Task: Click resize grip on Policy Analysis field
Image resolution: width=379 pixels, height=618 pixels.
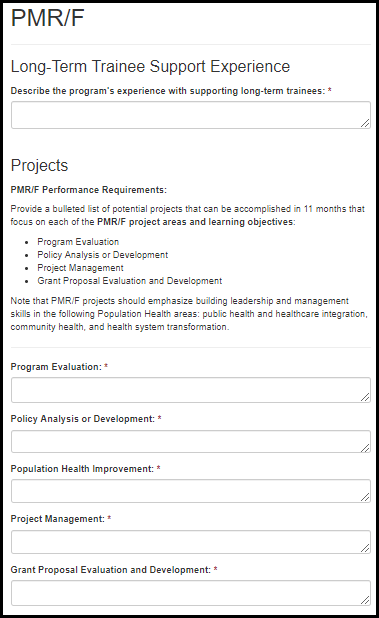Action: pos(365,448)
